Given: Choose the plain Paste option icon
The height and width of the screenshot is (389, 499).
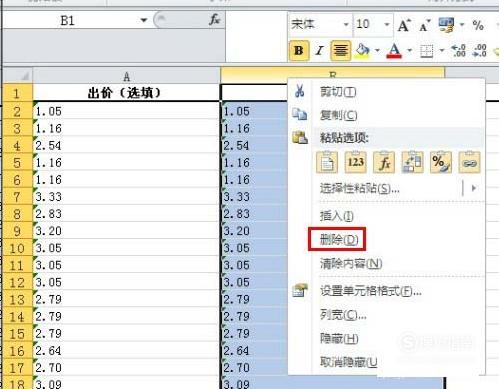Looking at the screenshot, I should coord(327,162).
